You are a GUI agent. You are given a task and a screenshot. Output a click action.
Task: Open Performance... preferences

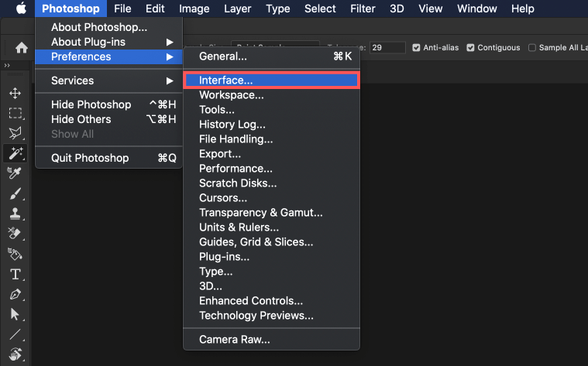pyautogui.click(x=271, y=169)
